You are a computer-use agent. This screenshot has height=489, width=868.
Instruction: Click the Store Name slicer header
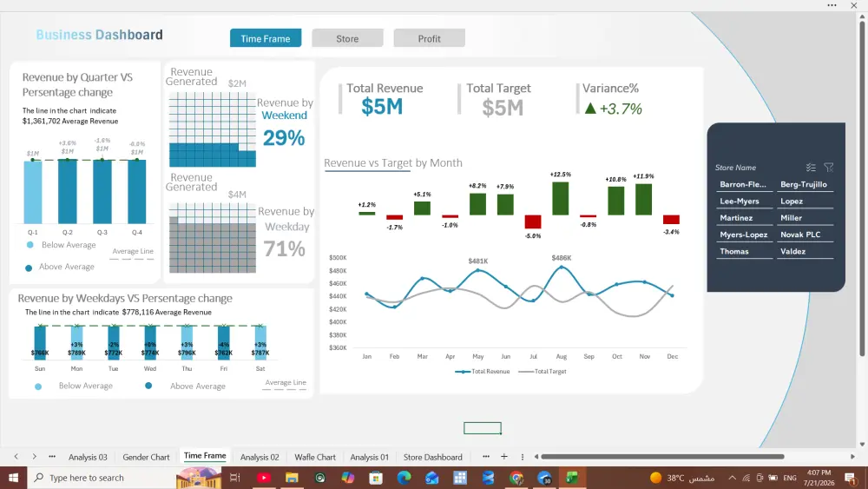pyautogui.click(x=735, y=168)
